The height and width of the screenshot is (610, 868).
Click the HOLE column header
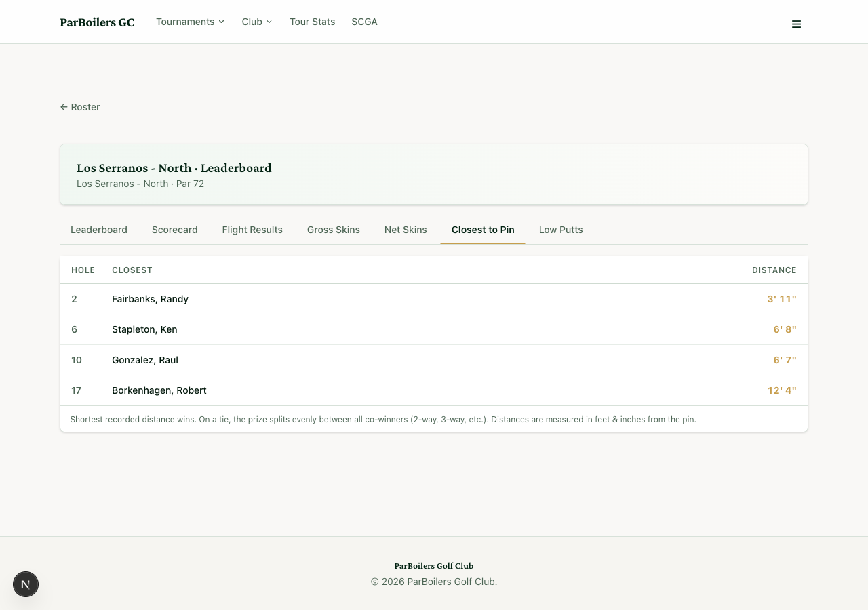(x=83, y=270)
